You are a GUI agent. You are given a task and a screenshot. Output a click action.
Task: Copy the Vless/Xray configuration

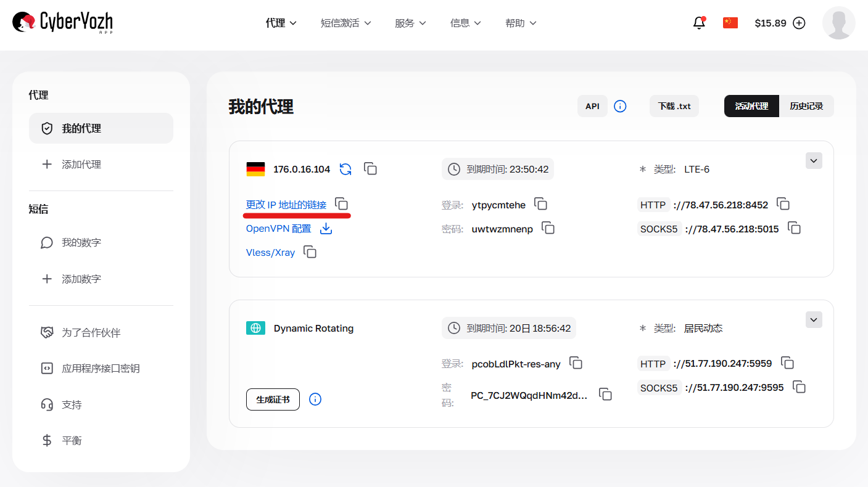click(x=309, y=252)
